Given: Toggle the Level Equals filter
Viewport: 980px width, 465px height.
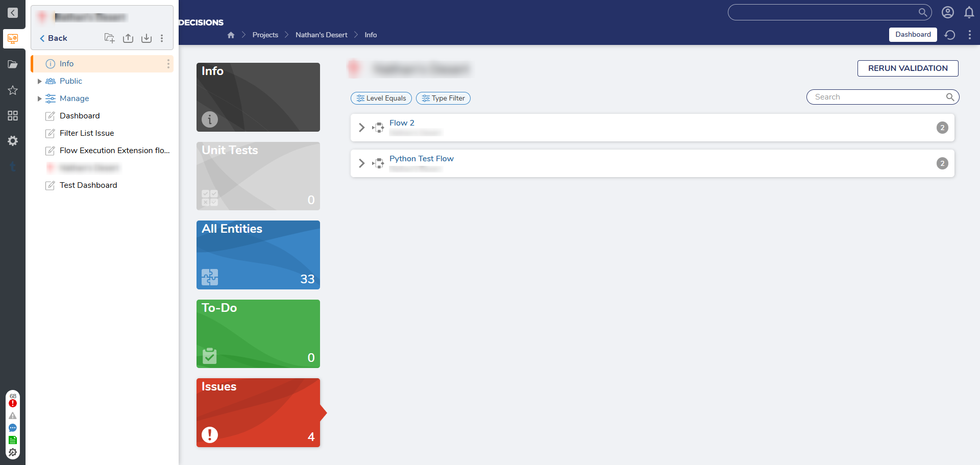Looking at the screenshot, I should (x=381, y=98).
